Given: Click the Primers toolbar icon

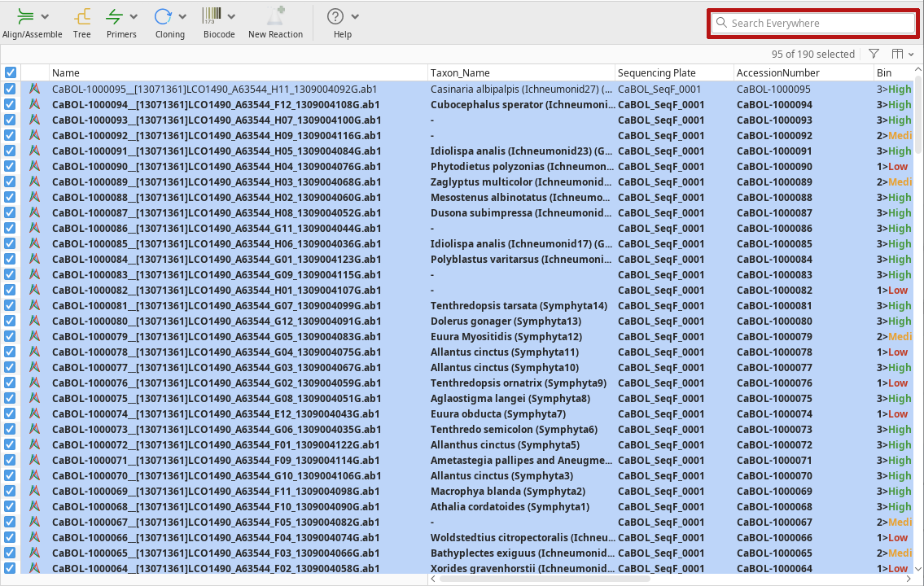Looking at the screenshot, I should pyautogui.click(x=115, y=16).
